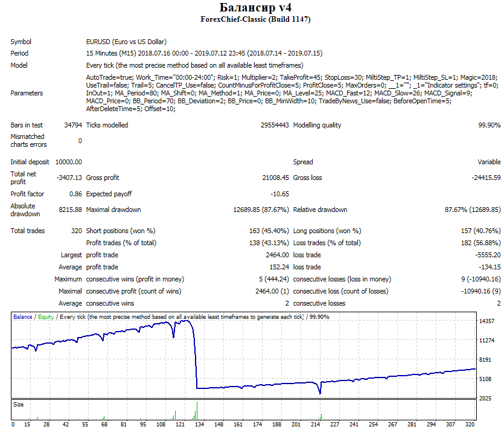
Task: Click the consecutive loss value "-10940.16 (9)"
Action: coord(481,291)
